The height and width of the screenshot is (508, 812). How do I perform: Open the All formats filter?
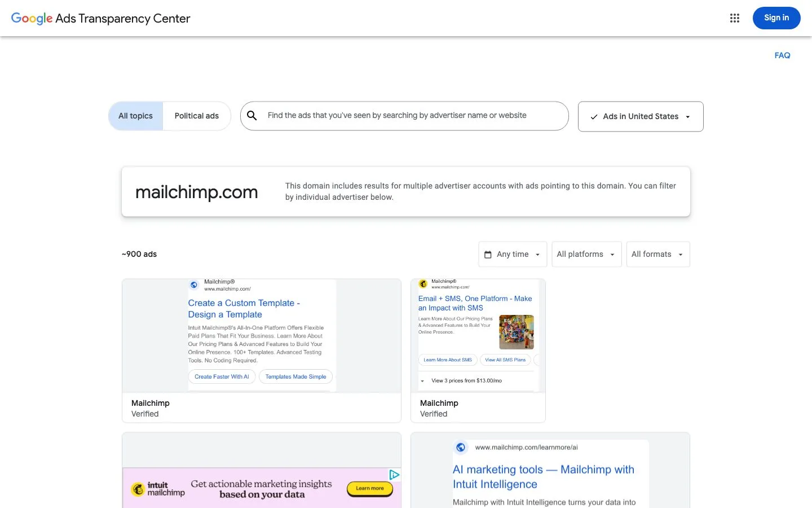click(658, 255)
